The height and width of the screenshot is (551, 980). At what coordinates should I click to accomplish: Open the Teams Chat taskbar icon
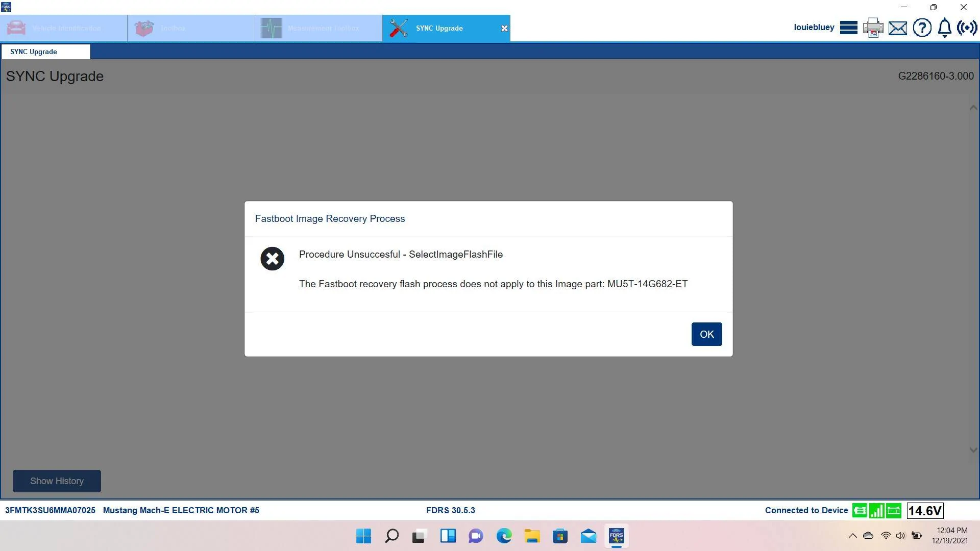click(x=476, y=536)
